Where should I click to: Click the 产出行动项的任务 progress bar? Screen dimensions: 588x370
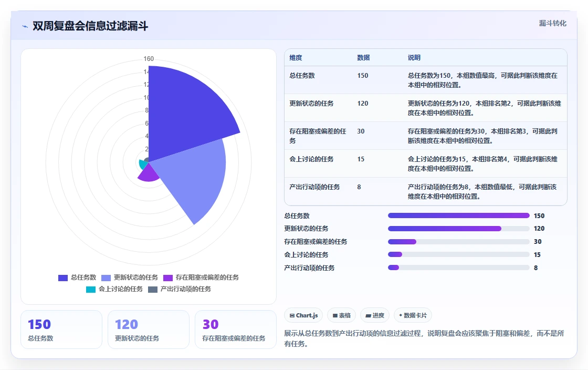coord(459,268)
